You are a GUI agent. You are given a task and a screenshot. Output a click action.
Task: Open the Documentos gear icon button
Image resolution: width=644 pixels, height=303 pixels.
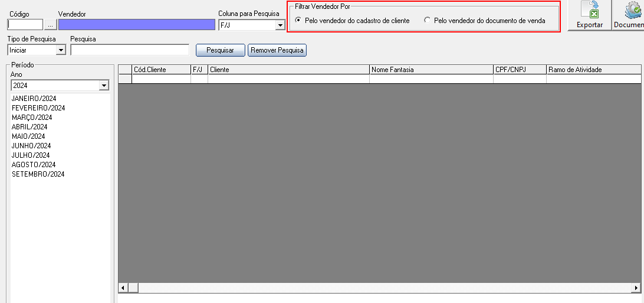pos(628,15)
